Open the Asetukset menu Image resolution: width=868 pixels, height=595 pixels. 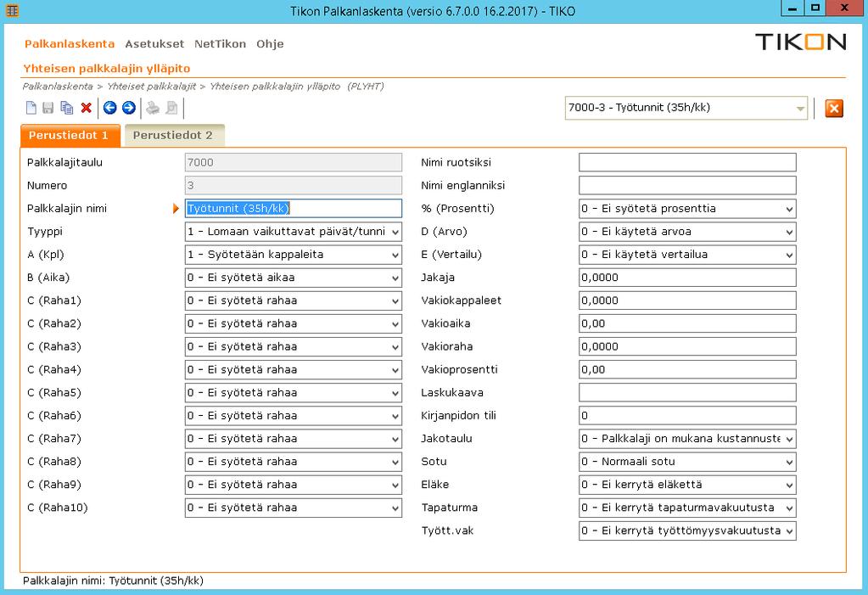click(154, 44)
